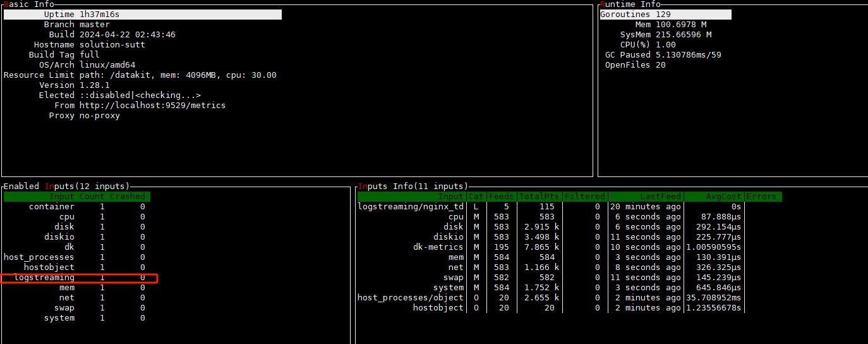Click the Crashed column header in Enabled Inputs
This screenshot has height=344, width=868.
click(x=127, y=197)
